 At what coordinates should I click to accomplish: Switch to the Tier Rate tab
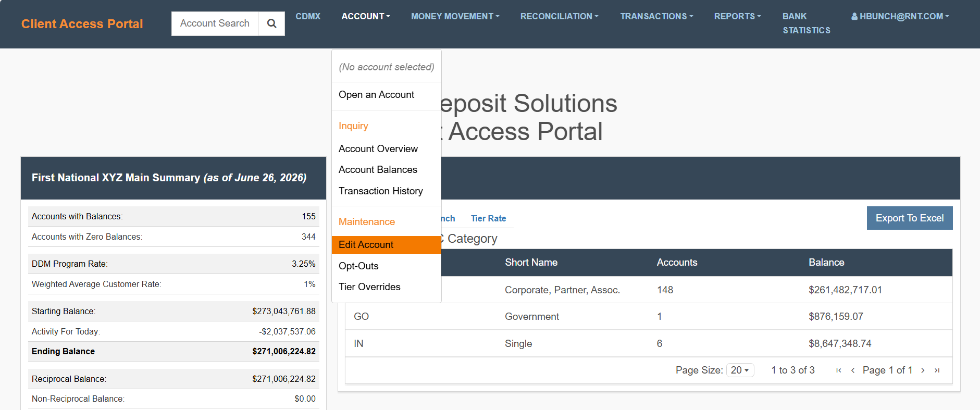click(x=488, y=218)
